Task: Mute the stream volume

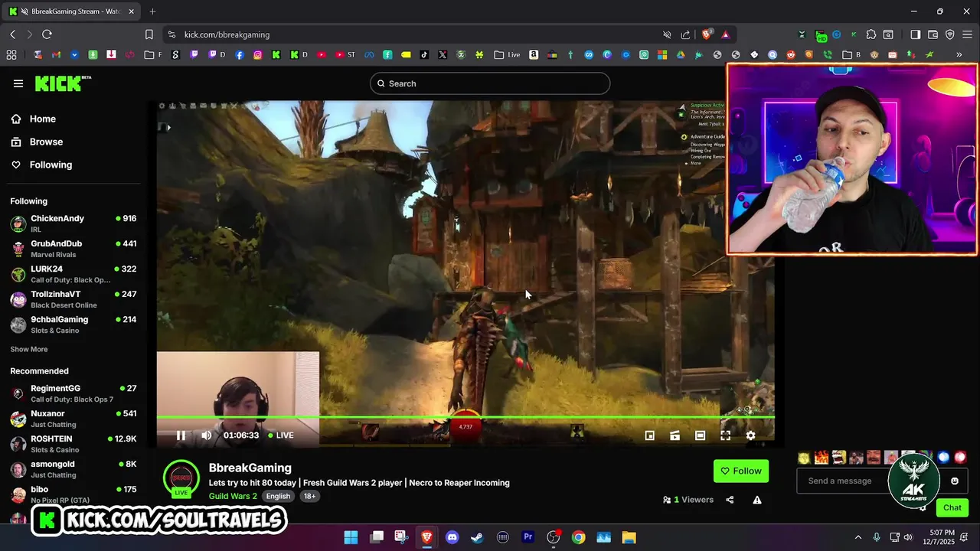Action: (206, 435)
